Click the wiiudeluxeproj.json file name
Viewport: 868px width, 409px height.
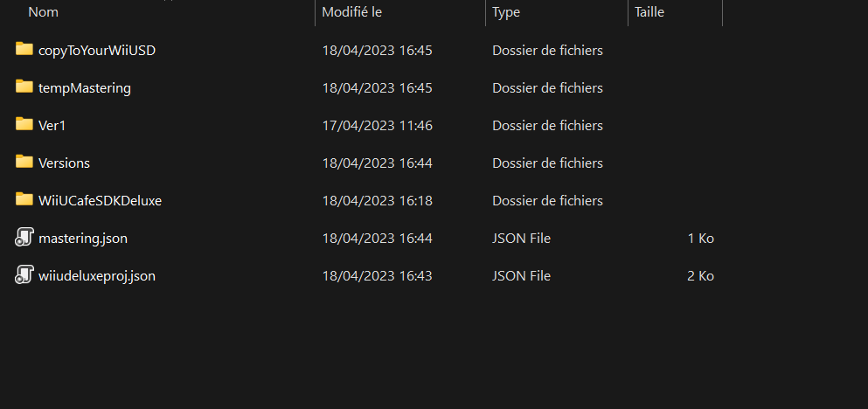pyautogui.click(x=97, y=275)
